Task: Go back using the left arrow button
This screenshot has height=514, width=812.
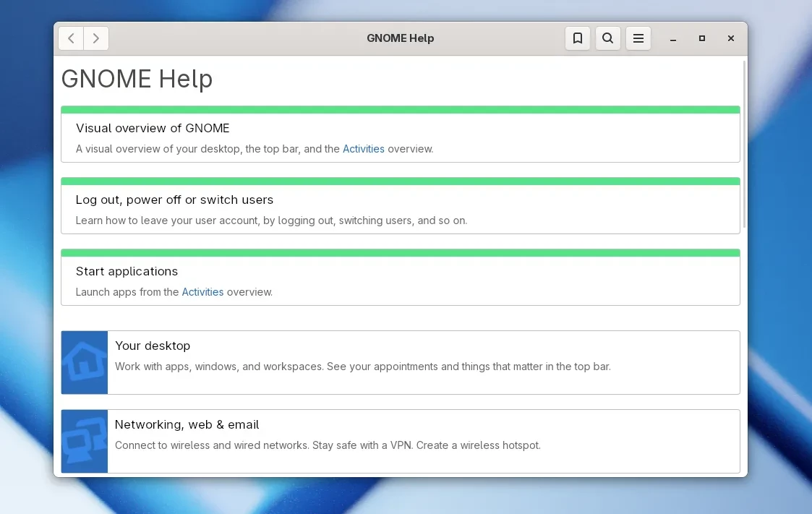Action: [x=71, y=38]
